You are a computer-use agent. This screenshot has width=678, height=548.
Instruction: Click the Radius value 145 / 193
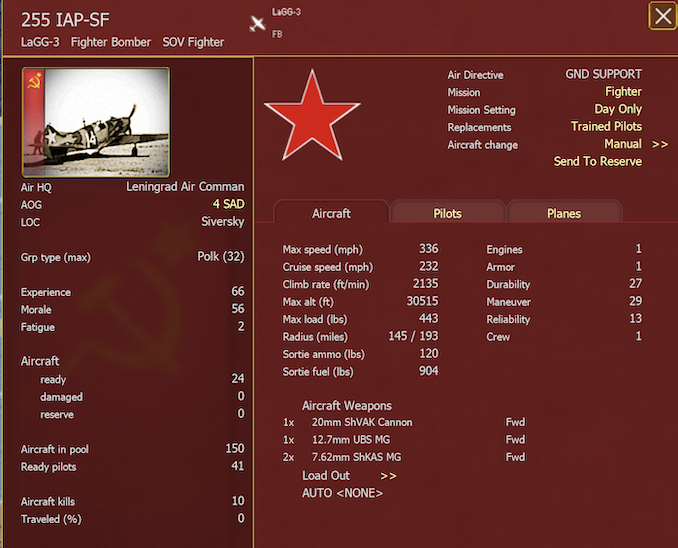coord(413,336)
